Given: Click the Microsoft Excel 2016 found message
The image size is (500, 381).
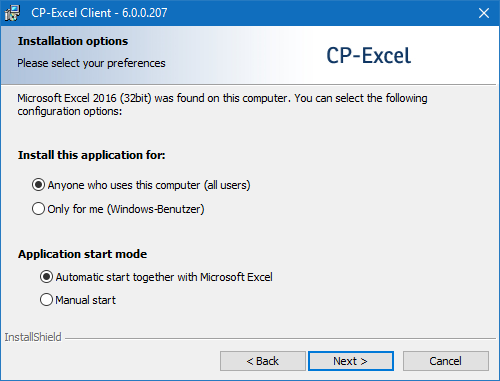Looking at the screenshot, I should click(x=222, y=104).
